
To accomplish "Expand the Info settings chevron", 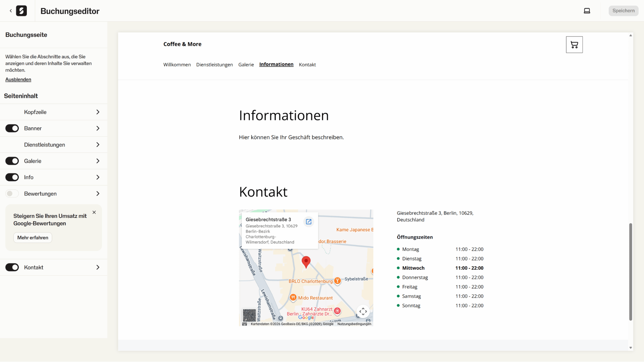I will point(98,177).
